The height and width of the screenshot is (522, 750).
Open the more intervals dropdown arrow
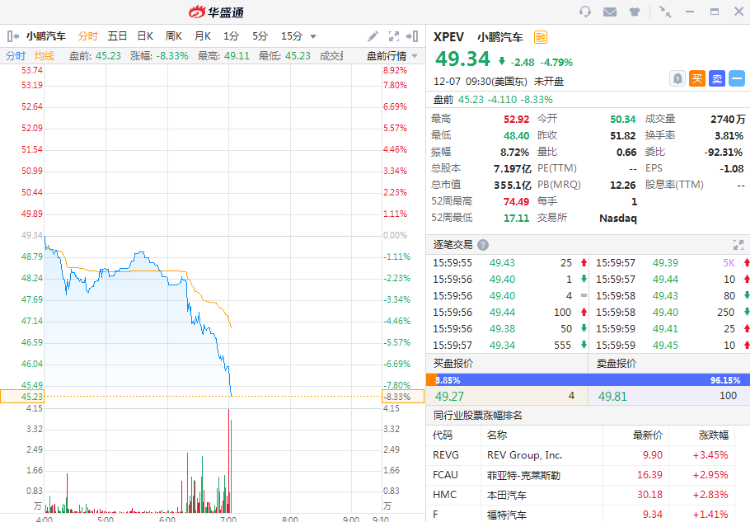pyautogui.click(x=313, y=36)
